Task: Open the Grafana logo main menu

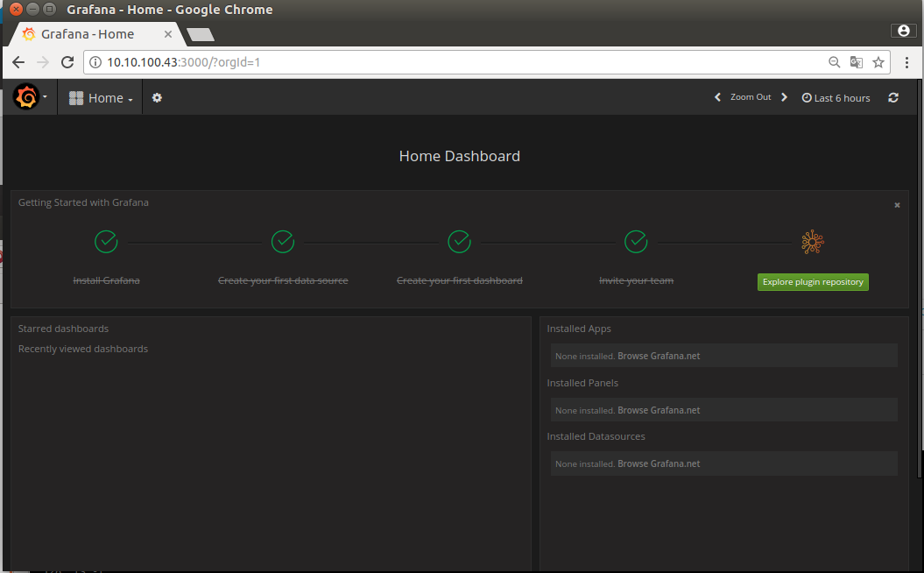Action: click(x=30, y=97)
